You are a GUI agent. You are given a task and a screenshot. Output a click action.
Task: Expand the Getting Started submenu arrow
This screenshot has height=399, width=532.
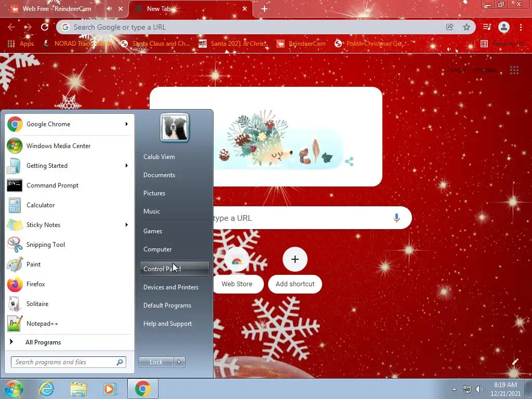[x=127, y=166]
